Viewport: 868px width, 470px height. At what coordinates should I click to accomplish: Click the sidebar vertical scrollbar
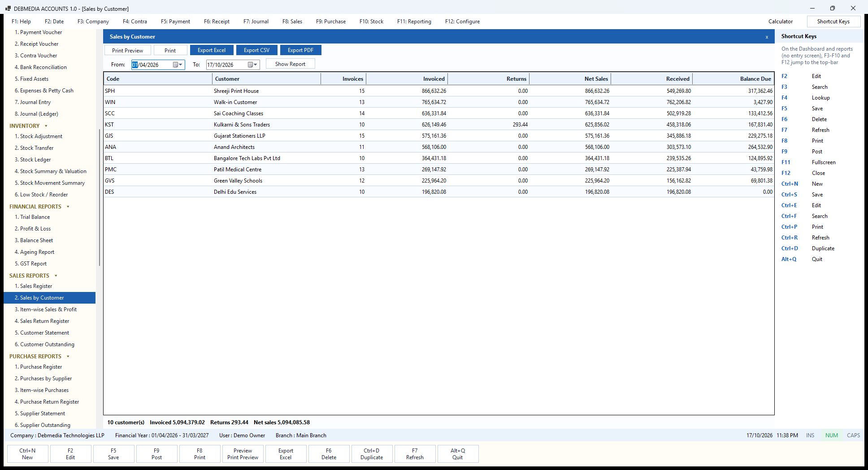click(x=99, y=197)
